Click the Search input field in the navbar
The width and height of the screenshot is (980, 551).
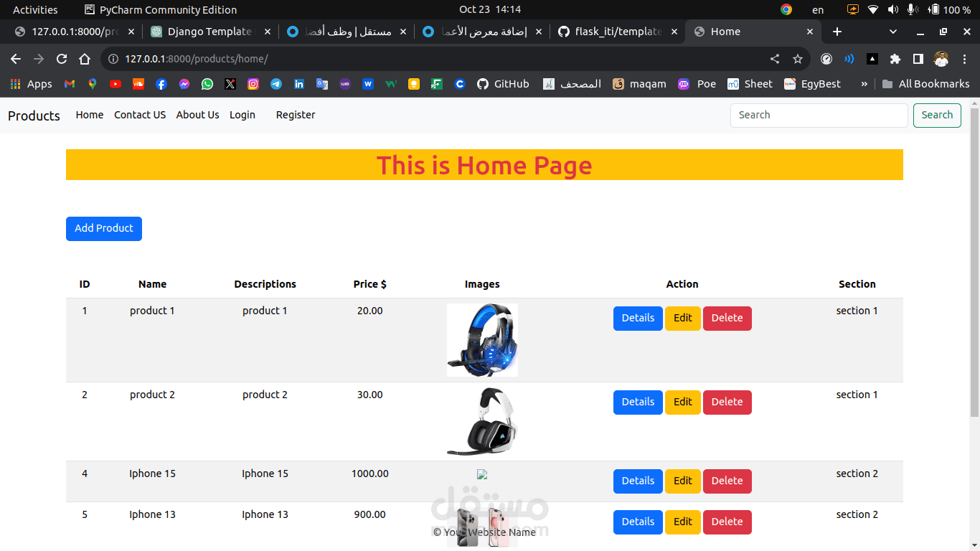tap(818, 115)
